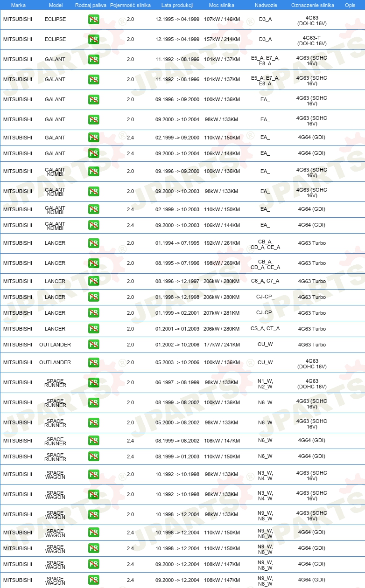Select production years 02.1999 -> 10.2003
Viewport: 365px width, 588px height.
click(x=177, y=209)
